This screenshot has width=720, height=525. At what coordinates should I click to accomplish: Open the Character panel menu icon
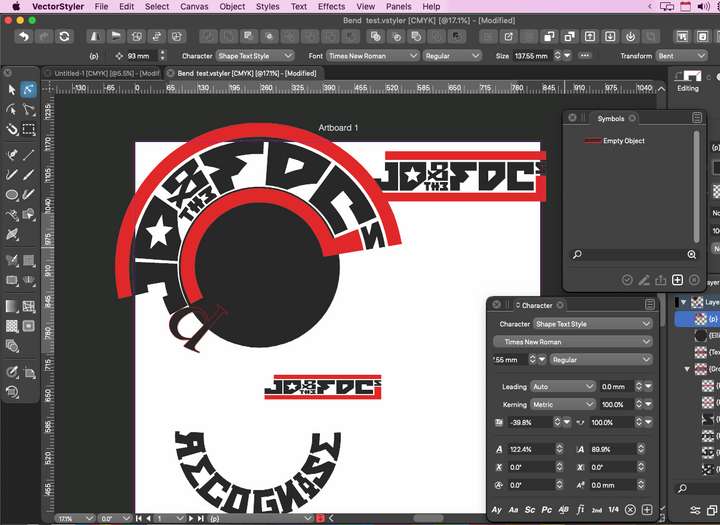(650, 305)
